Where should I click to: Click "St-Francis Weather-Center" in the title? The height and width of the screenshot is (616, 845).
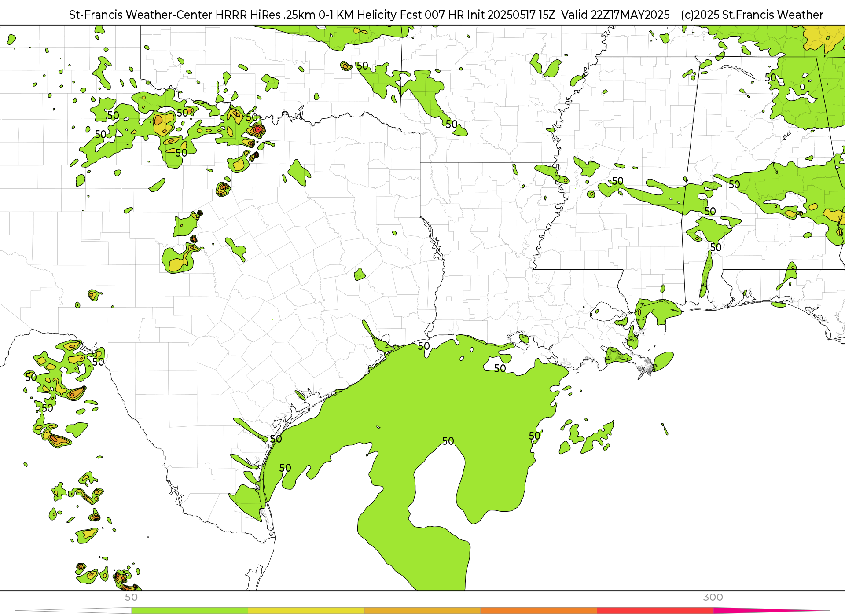(x=140, y=15)
